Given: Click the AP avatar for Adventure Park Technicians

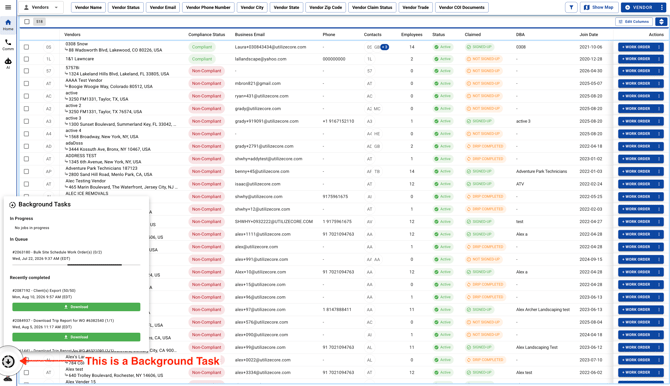Looking at the screenshot, I should pyautogui.click(x=48, y=171).
